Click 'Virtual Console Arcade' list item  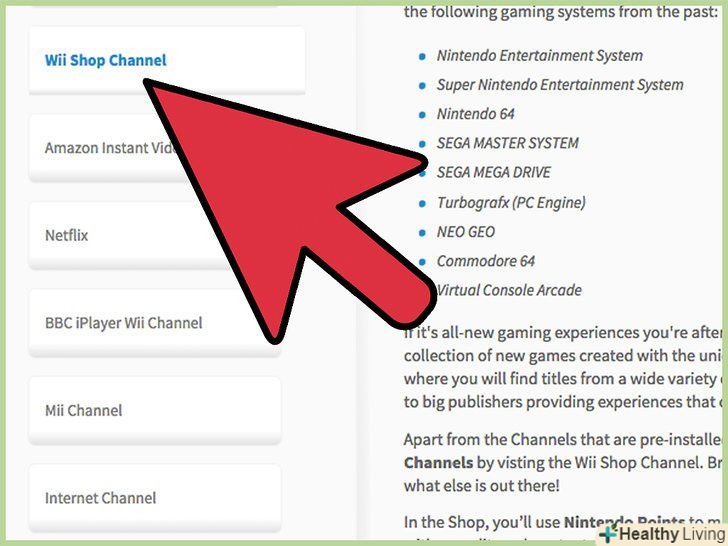(509, 290)
